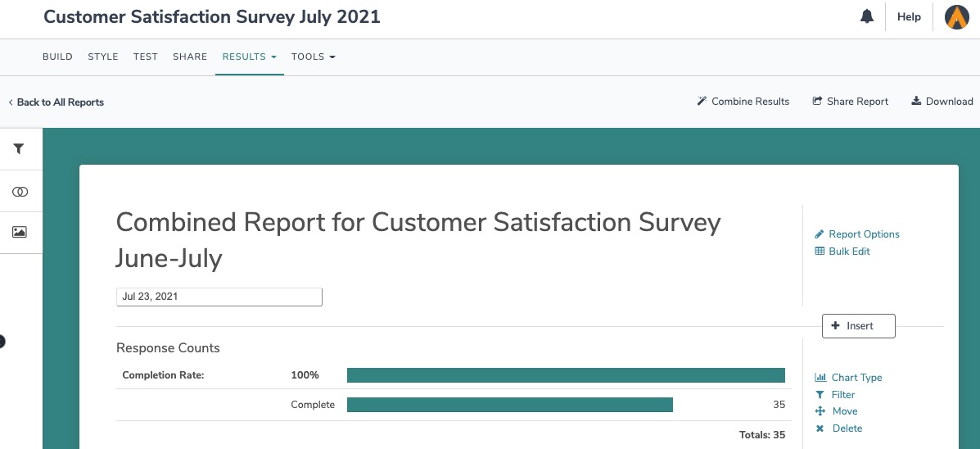Open the Help link
This screenshot has width=980, height=449.
(x=909, y=17)
